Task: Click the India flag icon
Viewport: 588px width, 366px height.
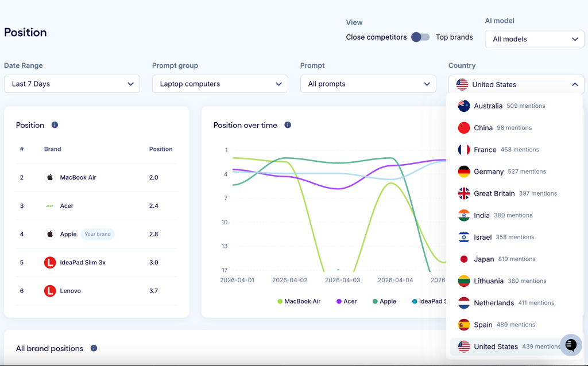Action: pos(464,215)
